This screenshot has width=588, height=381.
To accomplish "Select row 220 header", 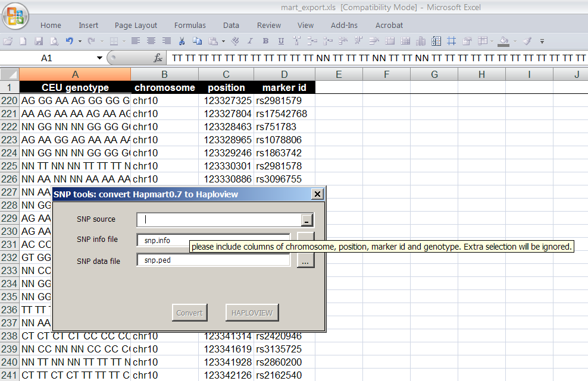I will point(10,100).
